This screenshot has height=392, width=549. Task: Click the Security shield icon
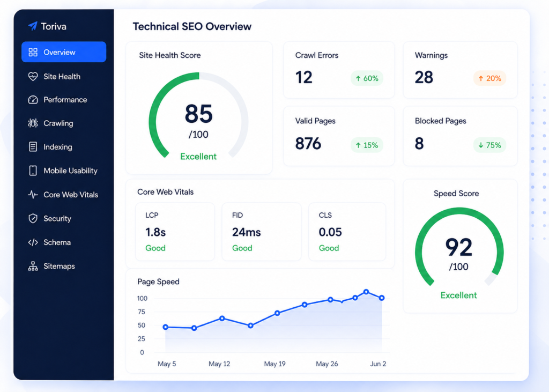(x=33, y=218)
